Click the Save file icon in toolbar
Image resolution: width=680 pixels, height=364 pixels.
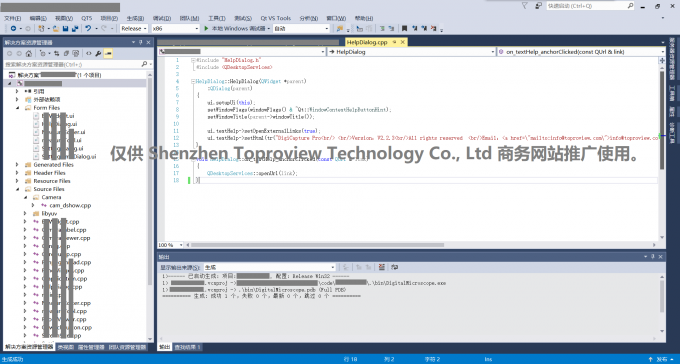click(x=65, y=28)
